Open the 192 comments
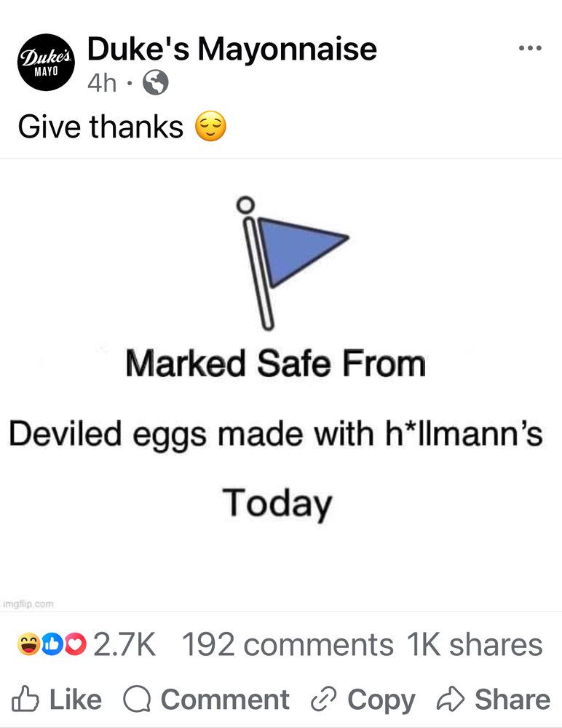The width and height of the screenshot is (562, 728). (x=287, y=644)
